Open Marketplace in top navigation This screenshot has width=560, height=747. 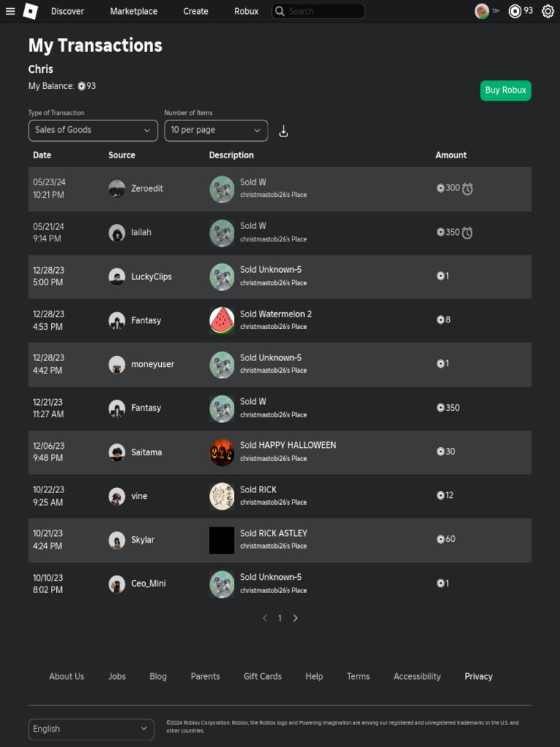pyautogui.click(x=133, y=11)
